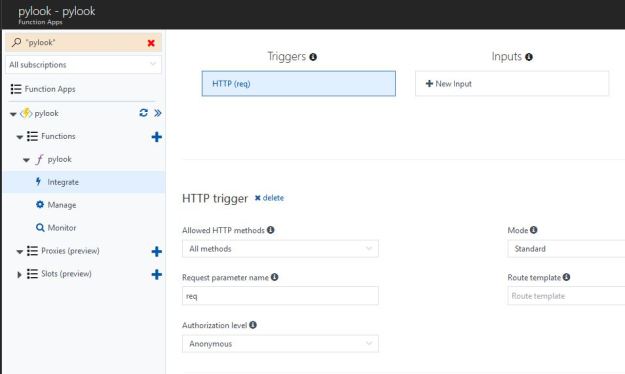Image resolution: width=625 pixels, height=374 pixels.
Task: Refresh the pylook function app
Action: [143, 113]
